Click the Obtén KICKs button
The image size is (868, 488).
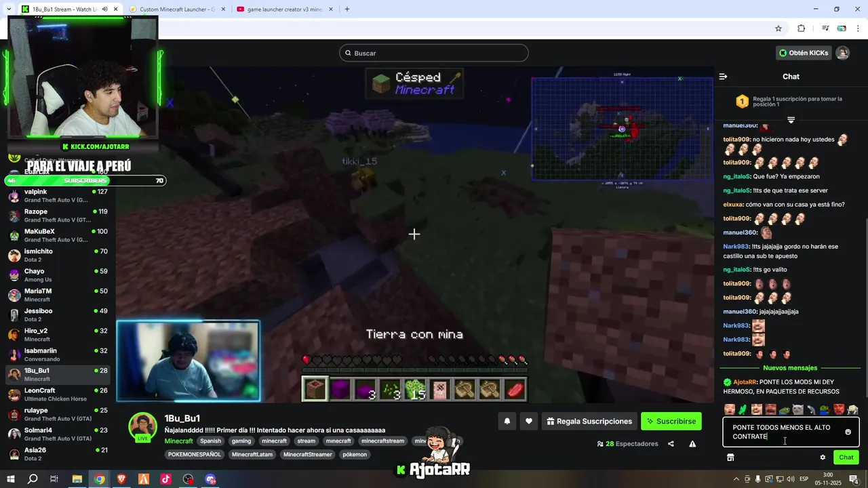(x=804, y=53)
